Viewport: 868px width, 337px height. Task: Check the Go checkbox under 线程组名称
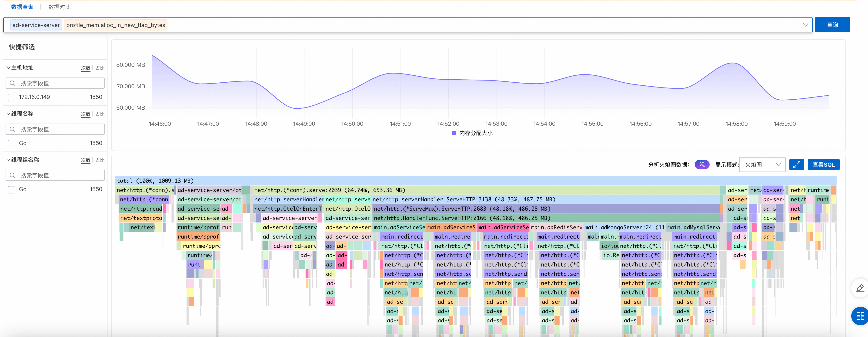[x=12, y=190]
